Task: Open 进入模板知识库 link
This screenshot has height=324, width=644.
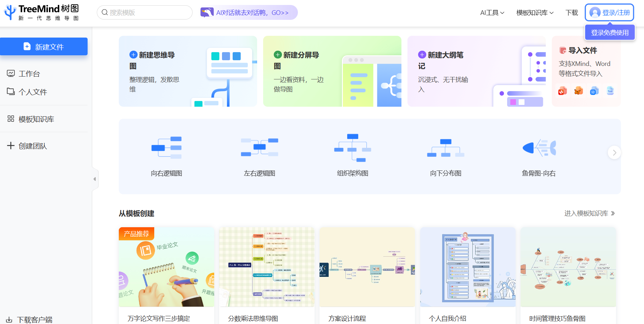Action: (x=585, y=213)
